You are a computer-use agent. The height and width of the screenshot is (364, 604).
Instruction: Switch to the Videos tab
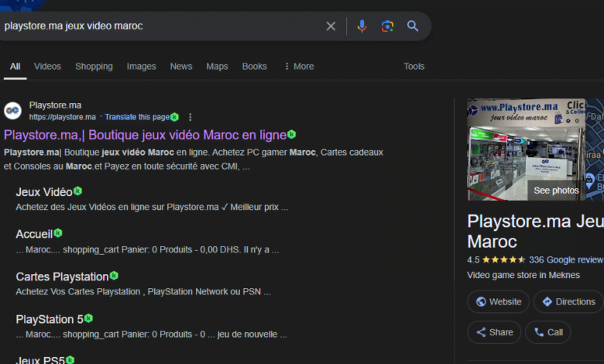point(47,67)
